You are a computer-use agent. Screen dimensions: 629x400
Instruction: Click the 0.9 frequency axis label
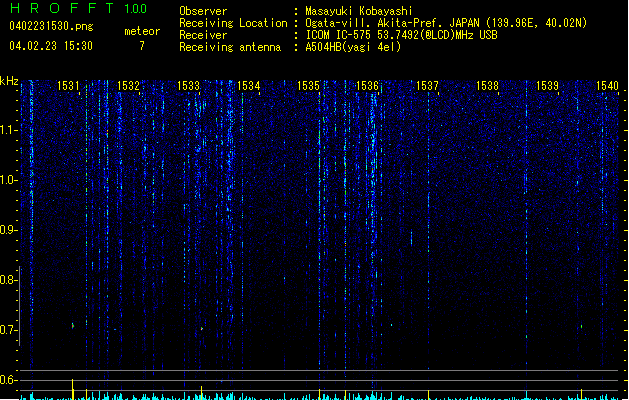click(9, 230)
